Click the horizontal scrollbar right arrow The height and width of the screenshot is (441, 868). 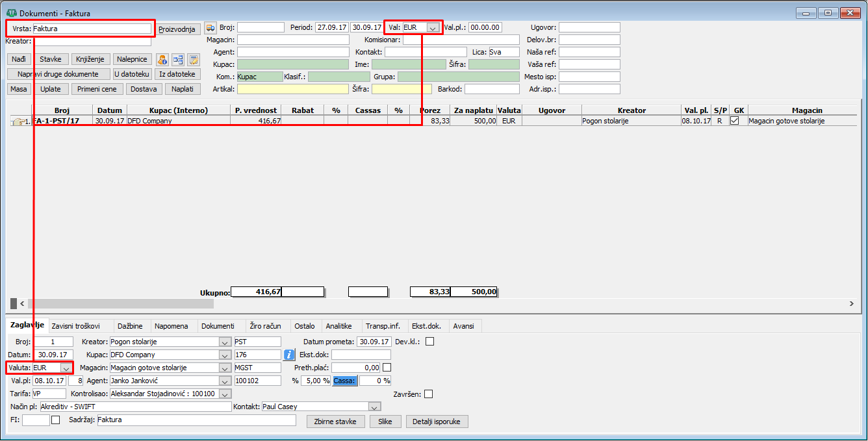(852, 303)
